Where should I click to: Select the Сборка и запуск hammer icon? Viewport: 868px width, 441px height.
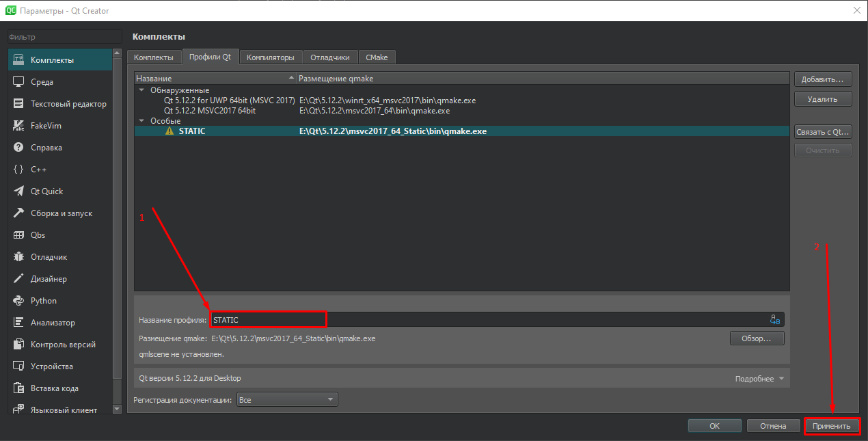click(19, 213)
